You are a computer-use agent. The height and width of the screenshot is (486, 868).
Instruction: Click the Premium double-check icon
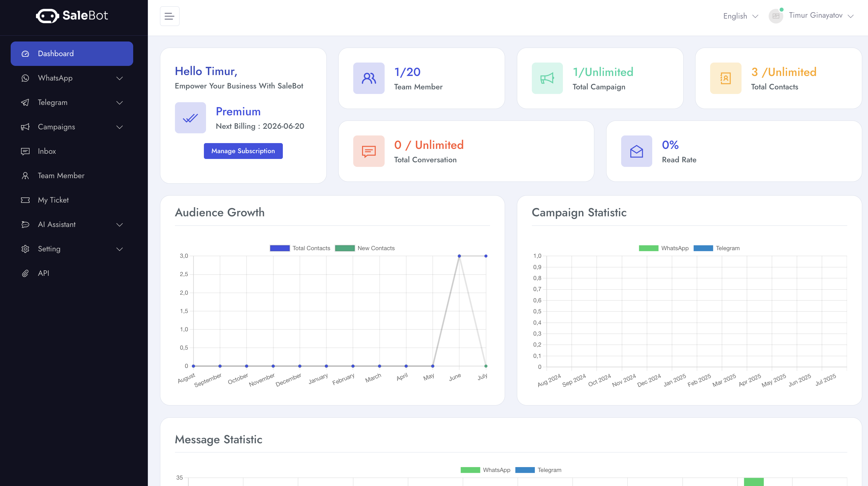tap(190, 118)
